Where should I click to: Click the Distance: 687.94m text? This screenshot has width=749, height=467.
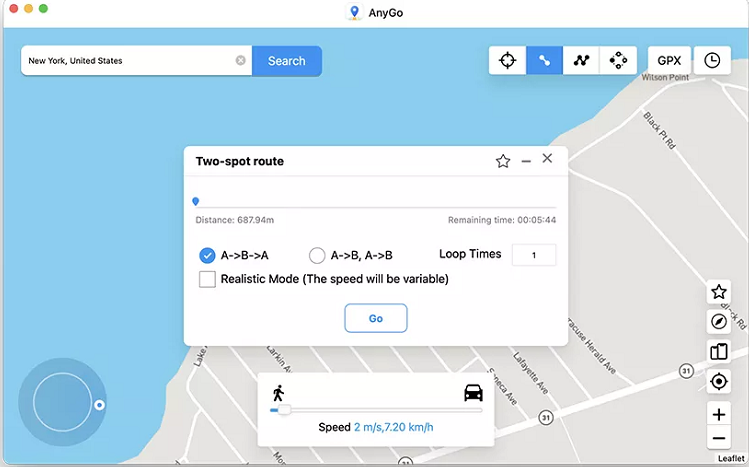(235, 220)
